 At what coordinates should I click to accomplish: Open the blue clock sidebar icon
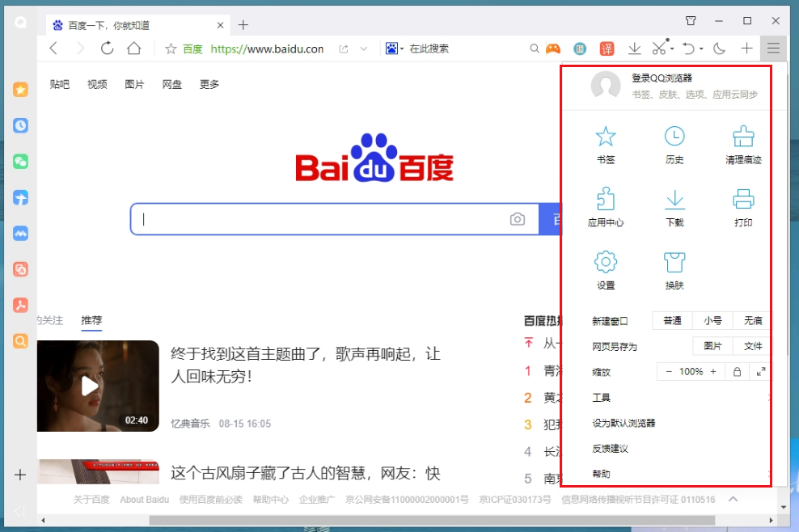20,125
